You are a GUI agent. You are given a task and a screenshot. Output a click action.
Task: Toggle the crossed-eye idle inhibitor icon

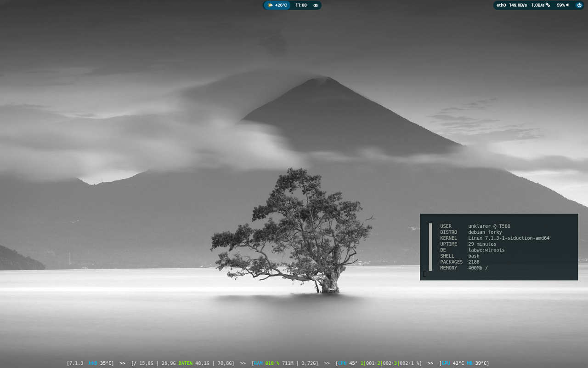(x=316, y=5)
